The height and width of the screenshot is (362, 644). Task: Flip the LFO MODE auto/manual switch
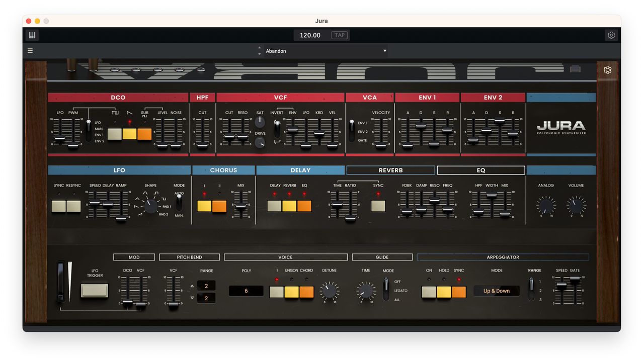point(179,203)
